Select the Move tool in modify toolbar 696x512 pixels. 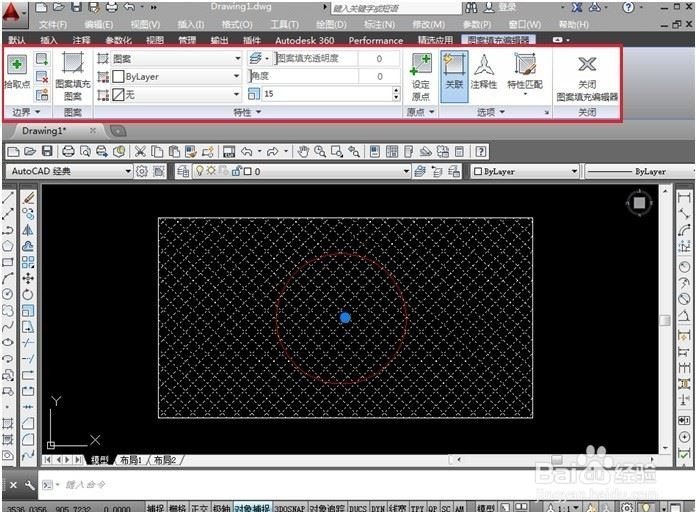pyautogui.click(x=28, y=278)
